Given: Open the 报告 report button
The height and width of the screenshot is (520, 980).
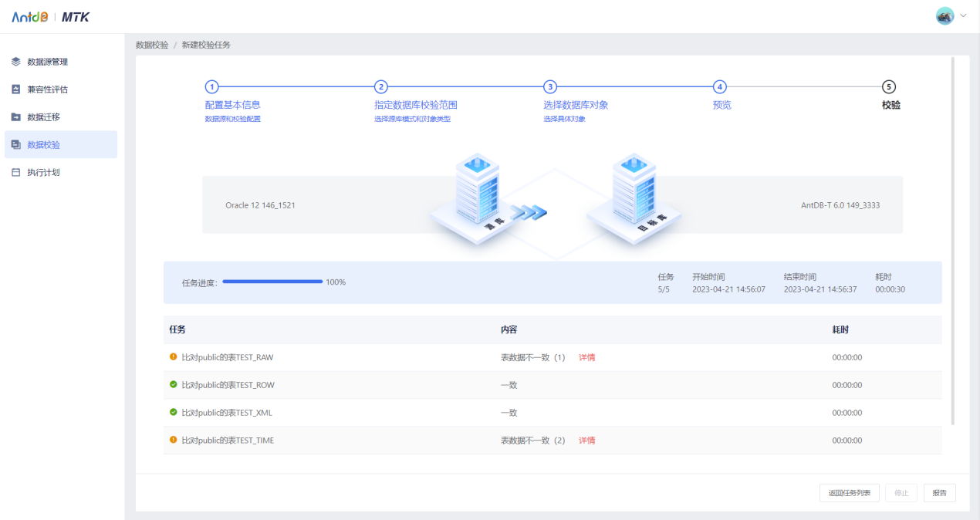Looking at the screenshot, I should (x=939, y=492).
